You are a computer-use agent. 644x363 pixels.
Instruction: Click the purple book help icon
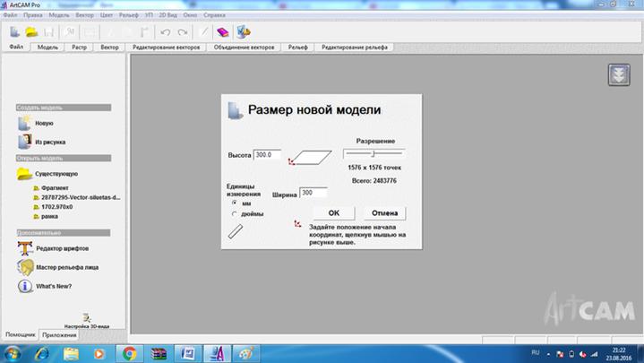(223, 32)
